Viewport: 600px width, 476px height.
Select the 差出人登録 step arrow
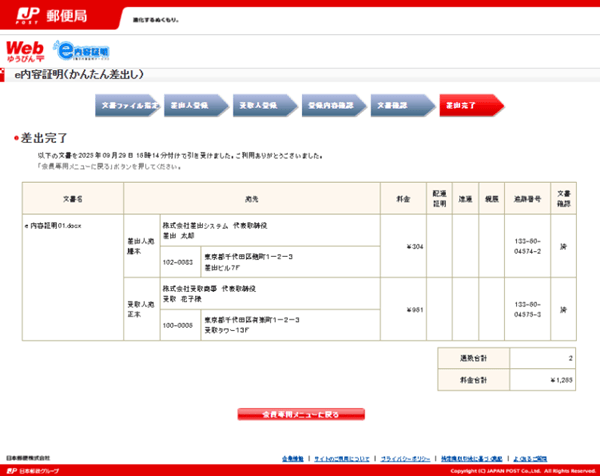coord(196,105)
